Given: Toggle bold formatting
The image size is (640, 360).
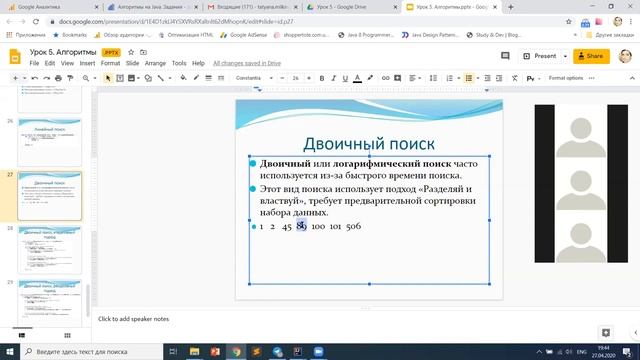Looking at the screenshot, I should [x=322, y=78].
